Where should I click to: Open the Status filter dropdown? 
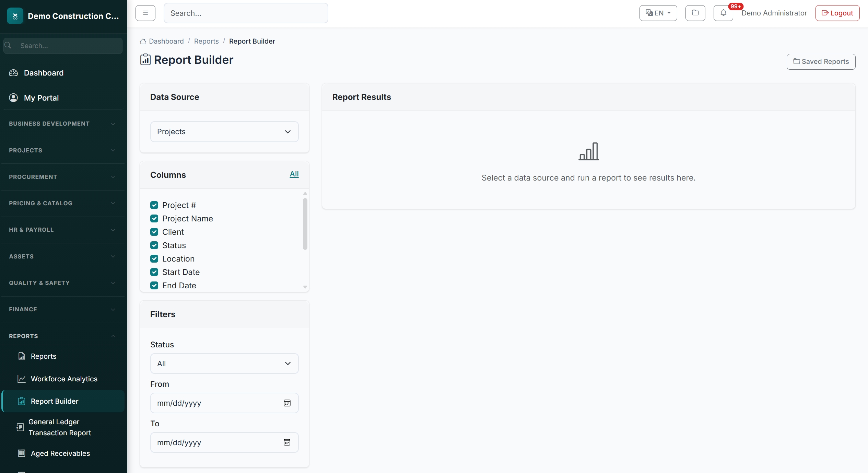pyautogui.click(x=224, y=363)
